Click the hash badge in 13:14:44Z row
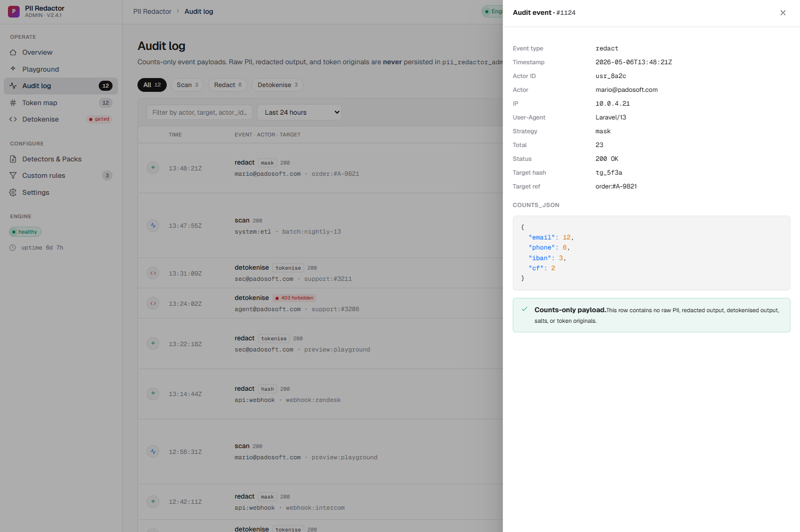 coord(268,389)
